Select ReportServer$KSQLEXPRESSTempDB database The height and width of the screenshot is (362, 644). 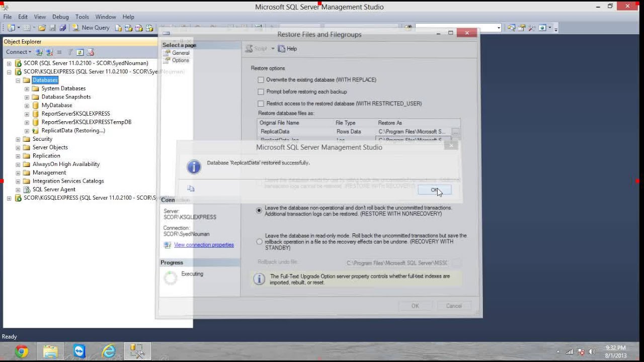[86, 122]
